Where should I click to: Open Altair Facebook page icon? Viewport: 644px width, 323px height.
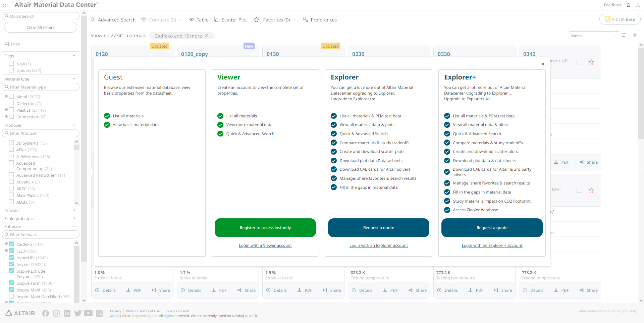coord(46,313)
